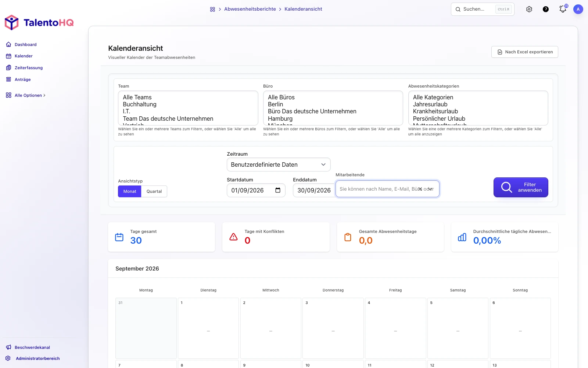This screenshot has height=368, width=588.
Task: Click calendar day 4 cell
Action: 395,328
